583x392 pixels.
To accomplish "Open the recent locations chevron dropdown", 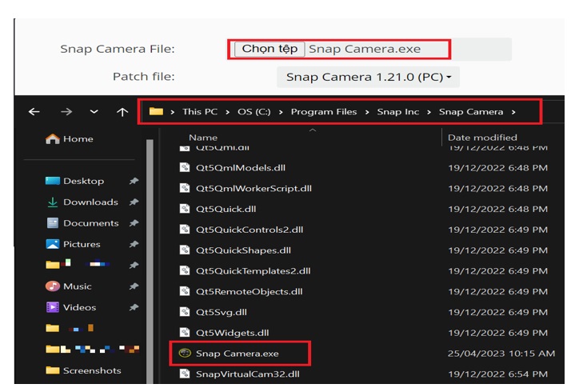I will (94, 112).
